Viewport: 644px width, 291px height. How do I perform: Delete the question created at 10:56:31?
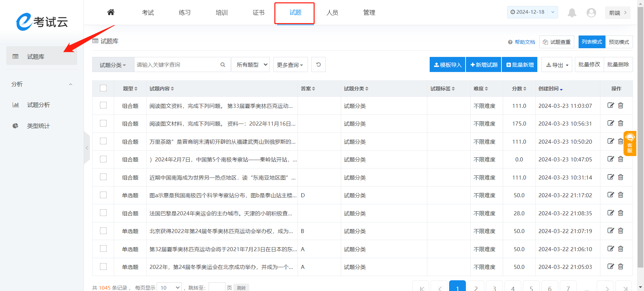pos(621,123)
